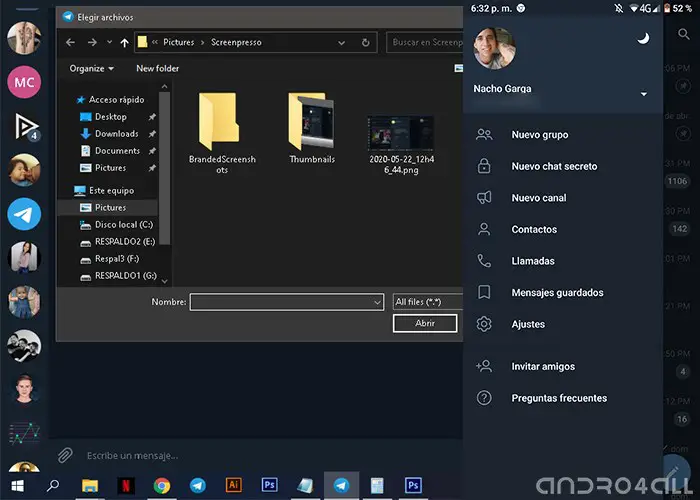
Task: Open Contactos via the person icon
Action: click(484, 230)
